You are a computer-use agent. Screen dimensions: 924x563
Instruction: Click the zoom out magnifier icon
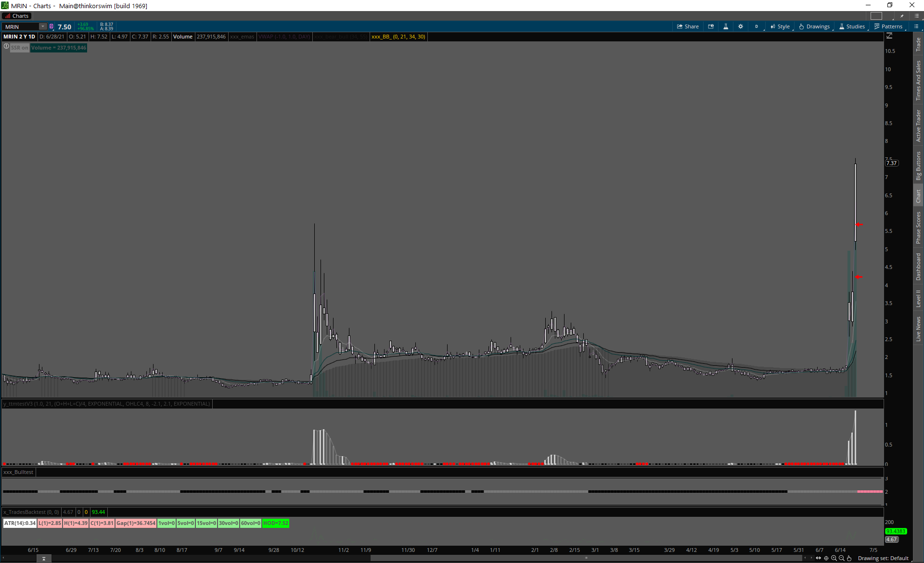(x=842, y=558)
